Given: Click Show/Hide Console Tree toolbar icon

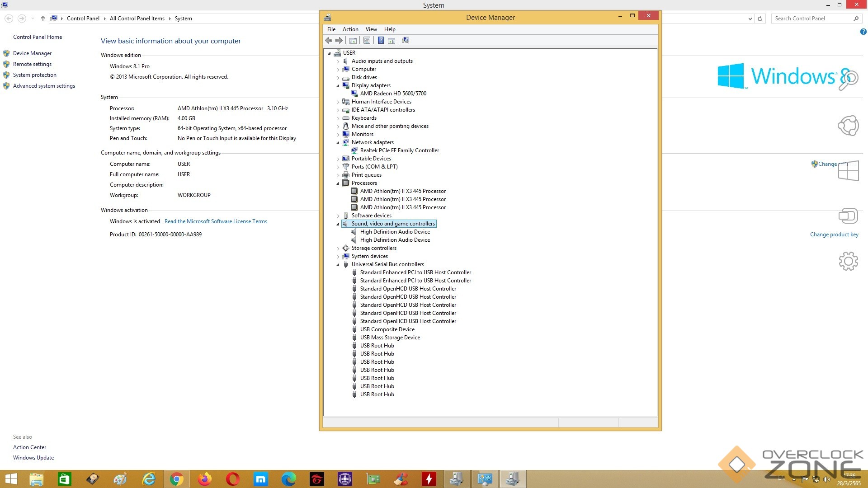Looking at the screenshot, I should [353, 41].
